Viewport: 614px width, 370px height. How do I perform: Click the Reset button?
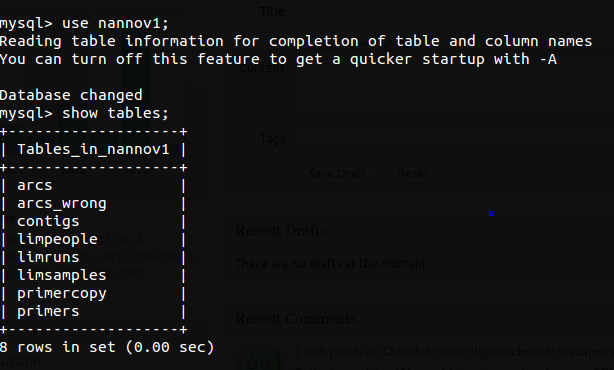tap(412, 173)
